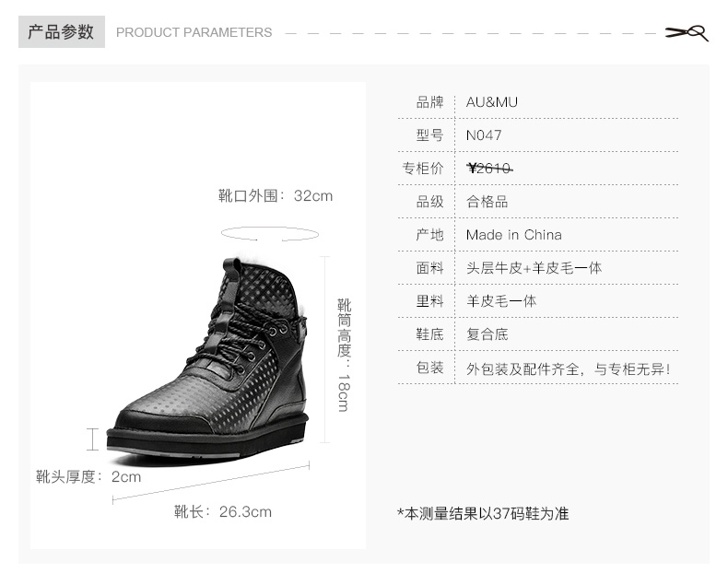Click the toe thickness measurement marker
The height and width of the screenshot is (585, 728).
[x=93, y=439]
